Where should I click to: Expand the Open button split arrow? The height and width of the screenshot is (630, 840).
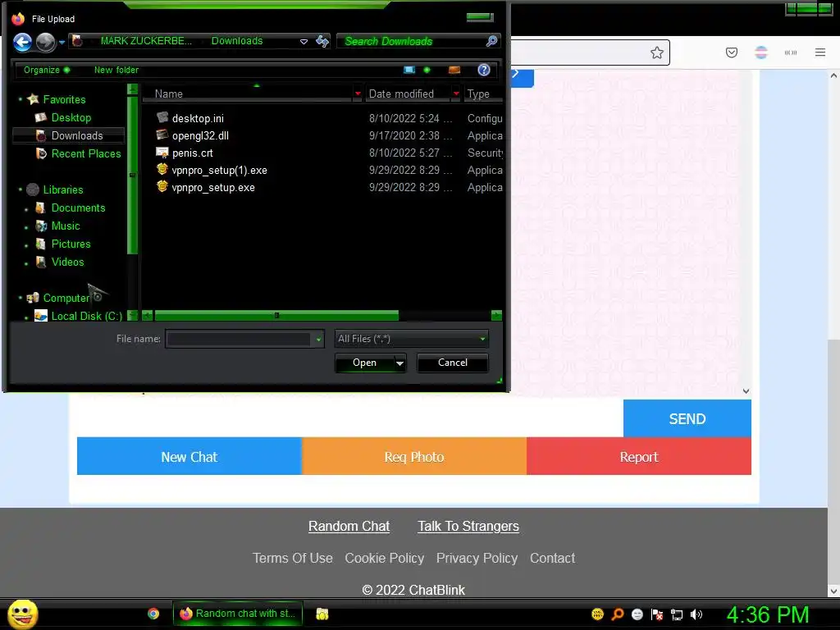click(399, 363)
